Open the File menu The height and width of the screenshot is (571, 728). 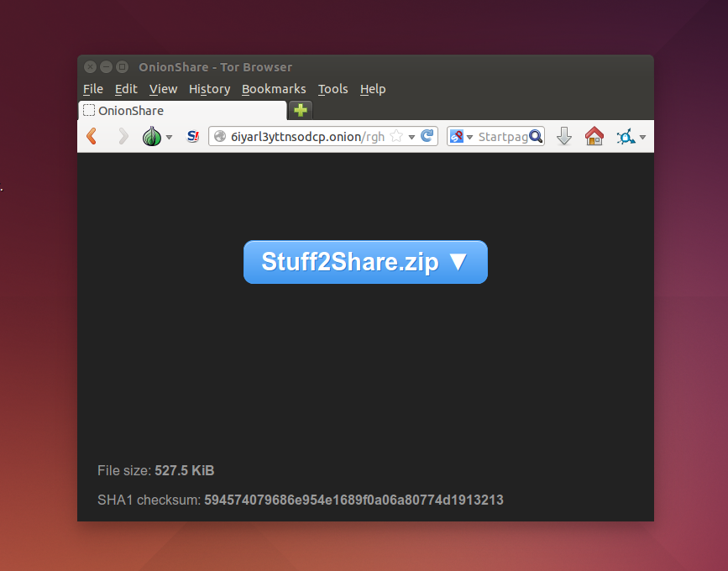click(93, 89)
